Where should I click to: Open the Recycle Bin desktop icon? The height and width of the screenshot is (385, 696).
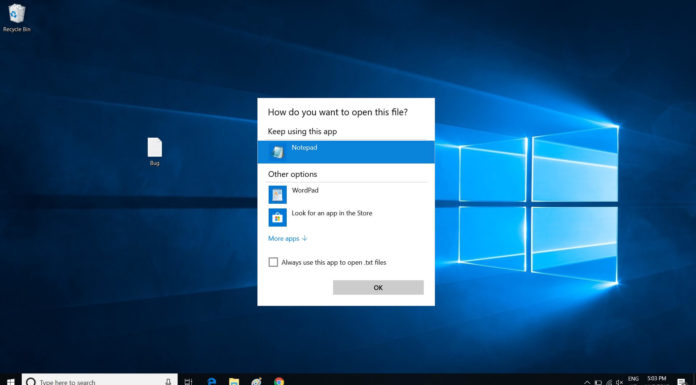pos(16,18)
